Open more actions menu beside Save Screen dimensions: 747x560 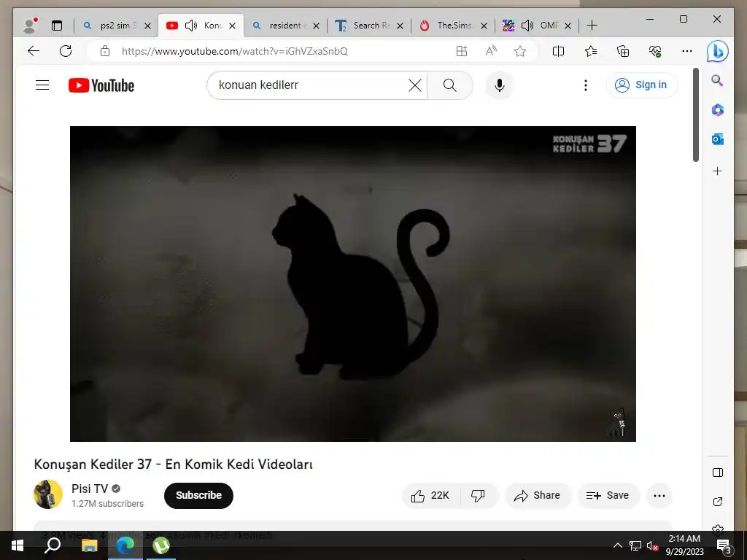tap(659, 496)
